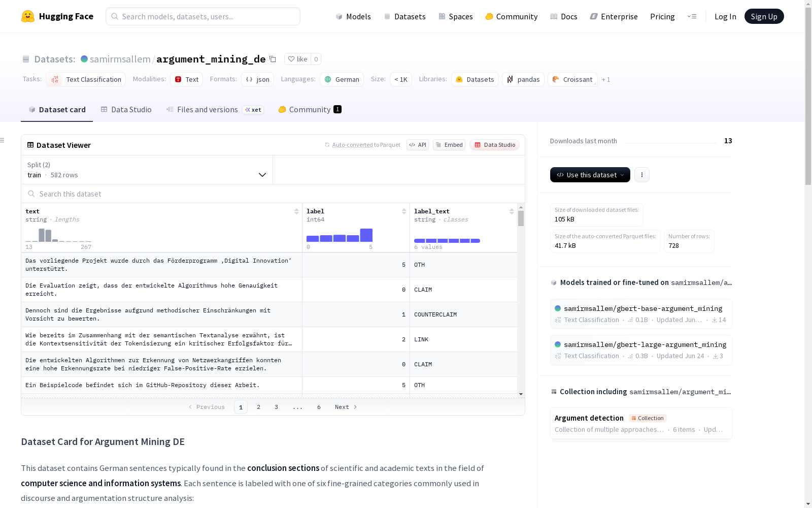Click the < 1K size tag
This screenshot has height=508, width=812.
pos(401,79)
